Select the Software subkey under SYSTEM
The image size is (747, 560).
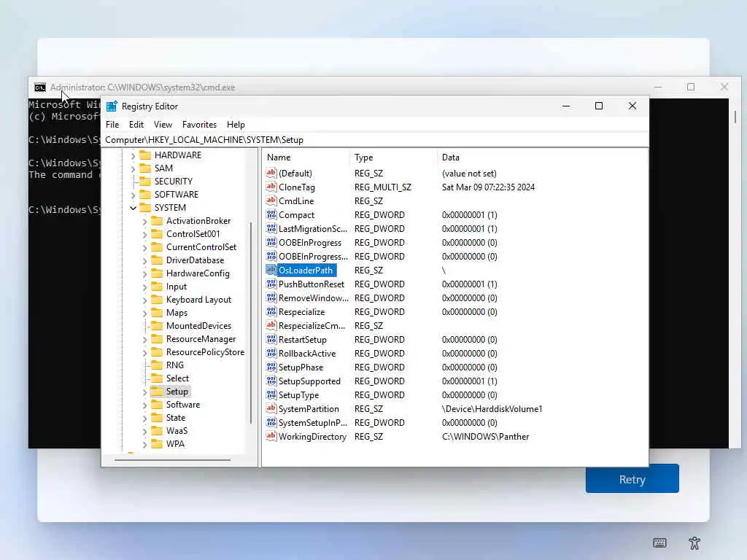[183, 404]
